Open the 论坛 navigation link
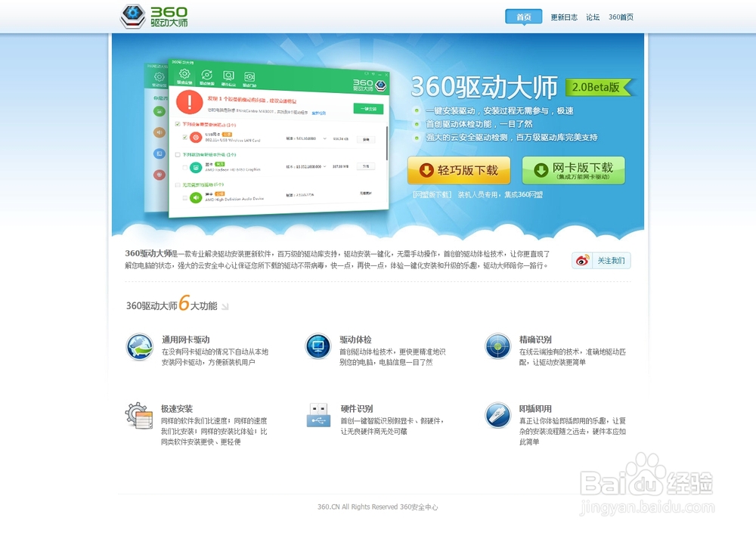The width and height of the screenshot is (756, 533). pyautogui.click(x=593, y=17)
